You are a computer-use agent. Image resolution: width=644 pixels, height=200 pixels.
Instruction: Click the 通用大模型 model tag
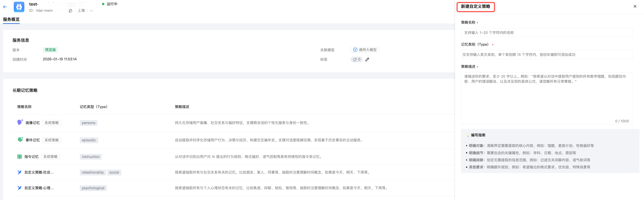click(x=365, y=50)
